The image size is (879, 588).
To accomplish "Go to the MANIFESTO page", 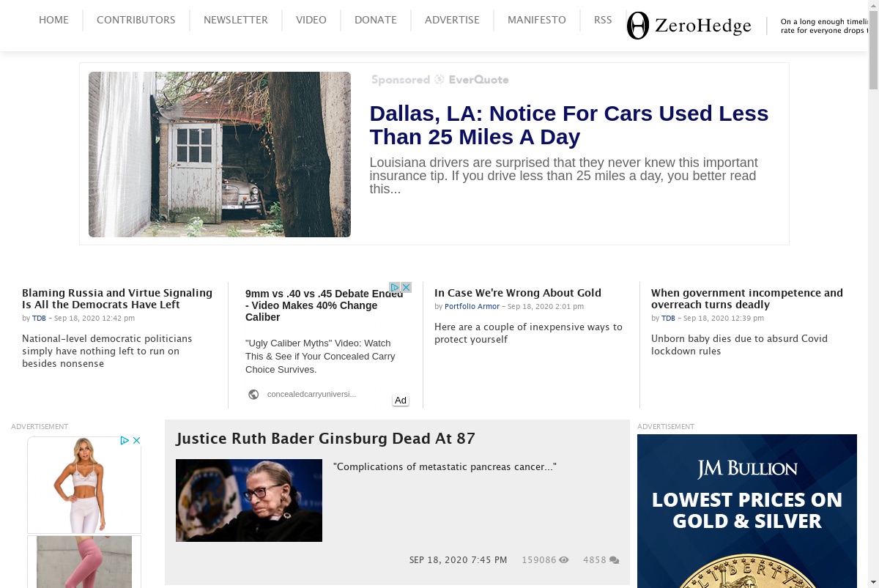I will pyautogui.click(x=537, y=20).
